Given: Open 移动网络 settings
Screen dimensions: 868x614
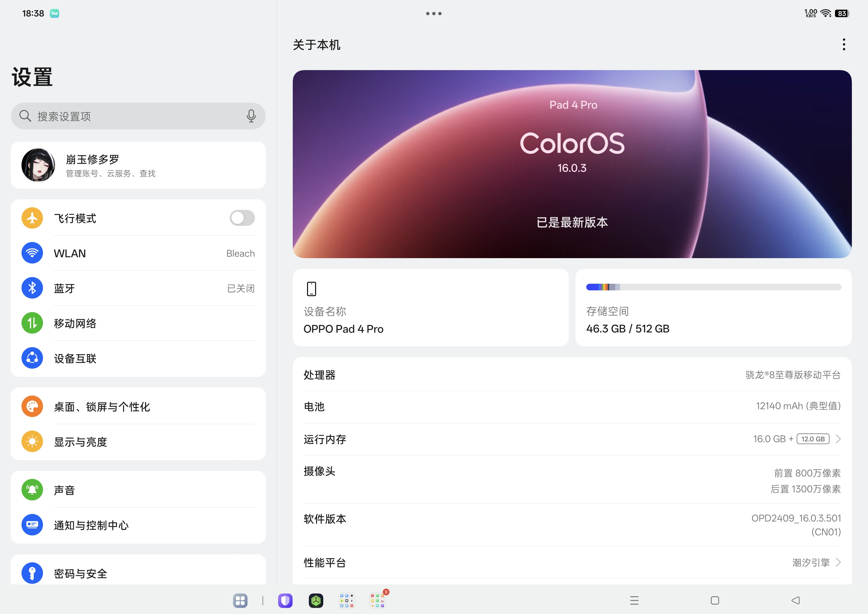Looking at the screenshot, I should click(138, 323).
